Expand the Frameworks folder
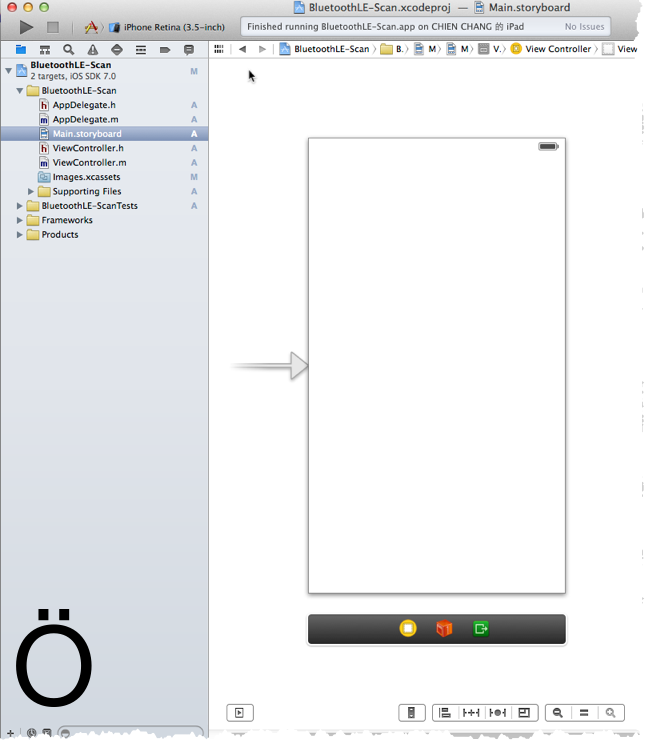 tap(20, 220)
